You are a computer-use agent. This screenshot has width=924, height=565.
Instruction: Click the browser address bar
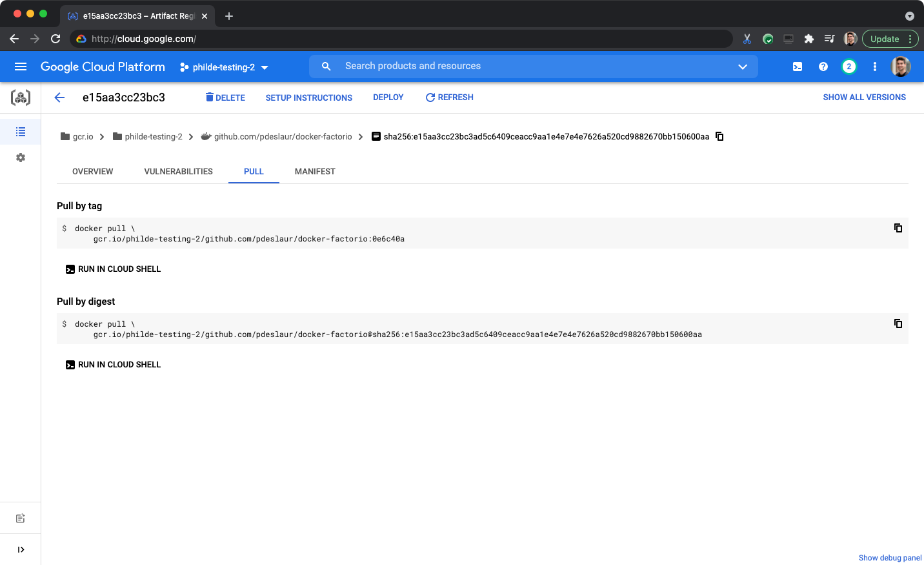click(400, 39)
